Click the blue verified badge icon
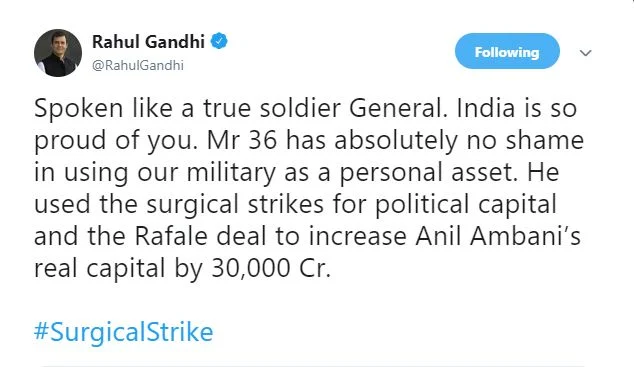Viewport: 634px width, 367px height. click(219, 41)
